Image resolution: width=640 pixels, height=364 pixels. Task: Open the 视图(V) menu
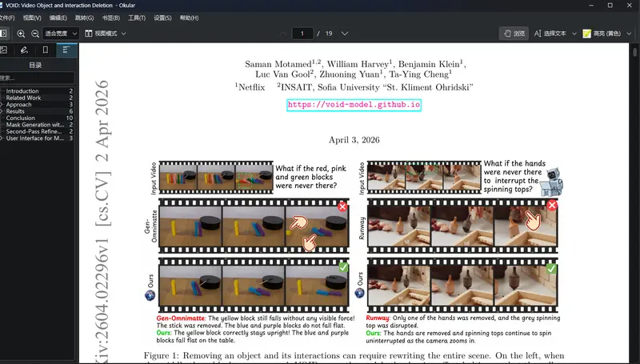(32, 18)
